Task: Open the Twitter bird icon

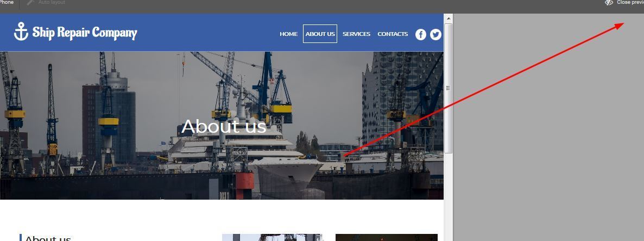Action: (436, 35)
